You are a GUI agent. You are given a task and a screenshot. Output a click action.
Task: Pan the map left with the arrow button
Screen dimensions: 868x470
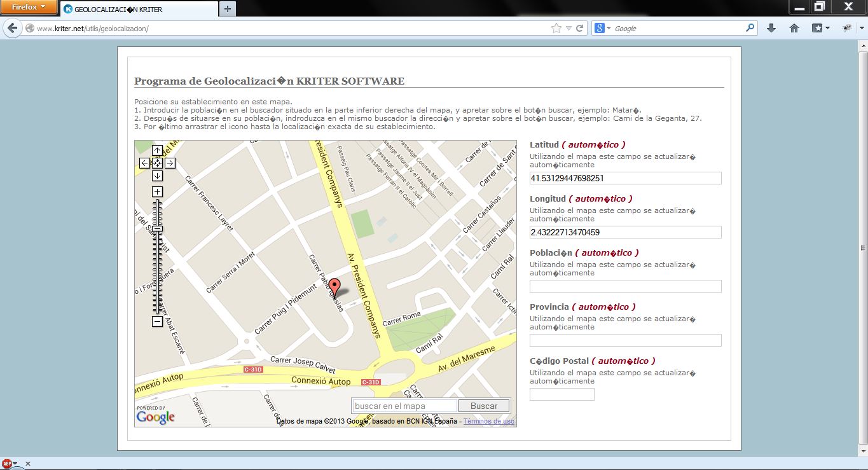[x=144, y=163]
